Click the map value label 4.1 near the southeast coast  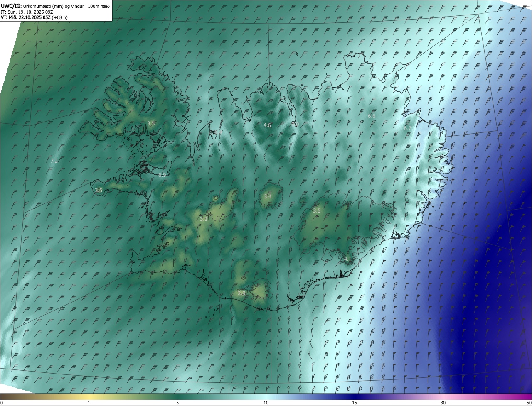(348, 259)
